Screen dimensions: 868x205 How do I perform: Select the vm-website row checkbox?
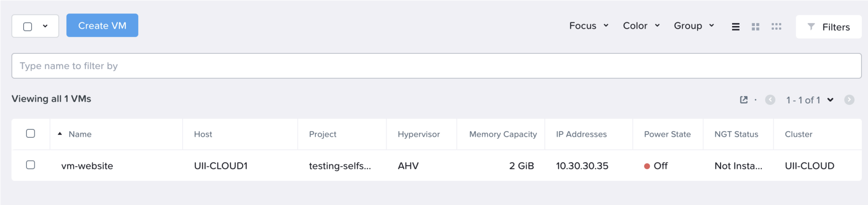pos(31,165)
